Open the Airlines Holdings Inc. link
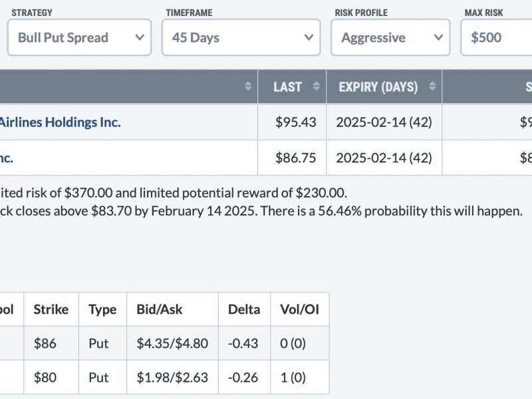The width and height of the screenshot is (532, 399). click(60, 122)
